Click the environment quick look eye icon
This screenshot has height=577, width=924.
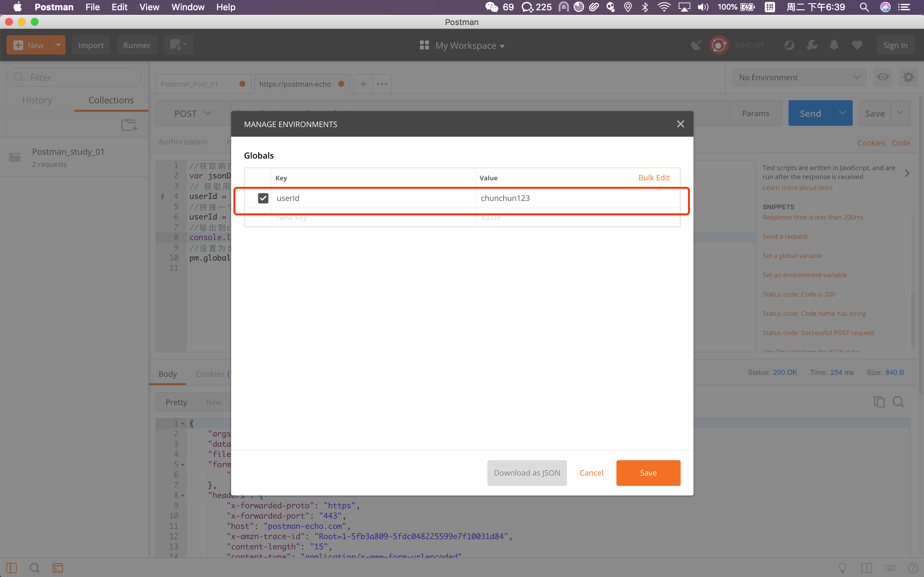[882, 77]
